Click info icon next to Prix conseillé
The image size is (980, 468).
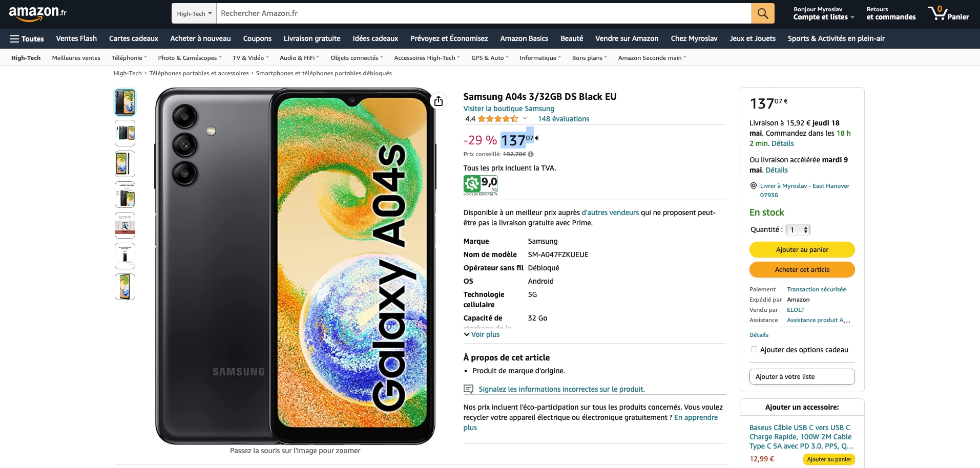(531, 154)
